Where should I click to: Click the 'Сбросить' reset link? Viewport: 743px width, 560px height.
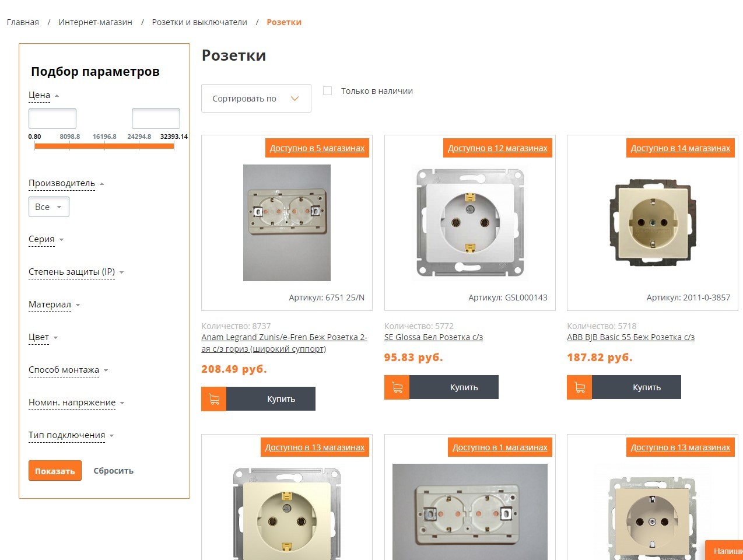point(114,471)
